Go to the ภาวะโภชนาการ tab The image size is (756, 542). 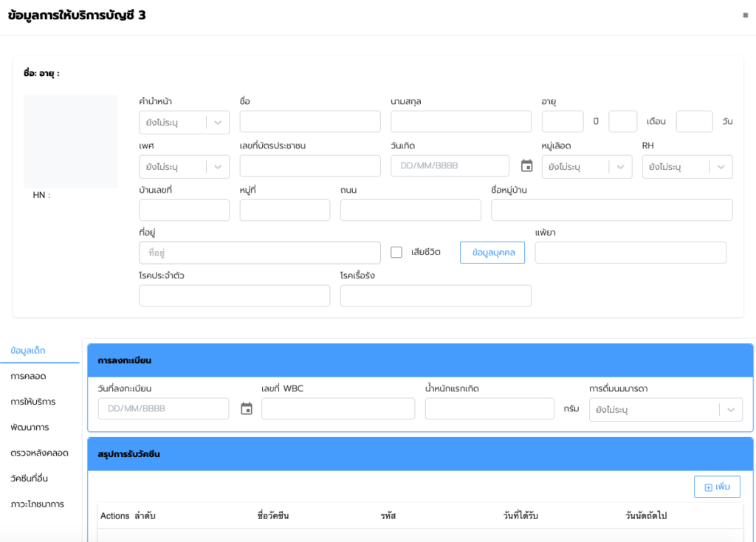click(37, 504)
